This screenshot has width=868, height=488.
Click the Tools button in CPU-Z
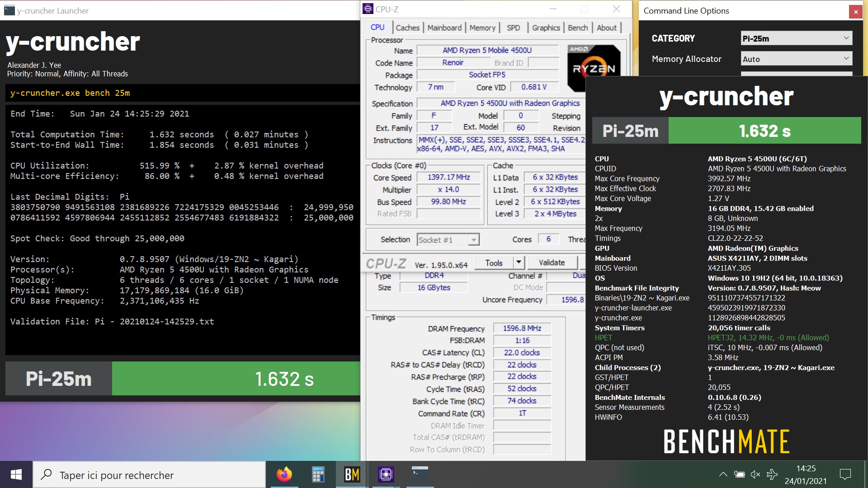point(494,263)
